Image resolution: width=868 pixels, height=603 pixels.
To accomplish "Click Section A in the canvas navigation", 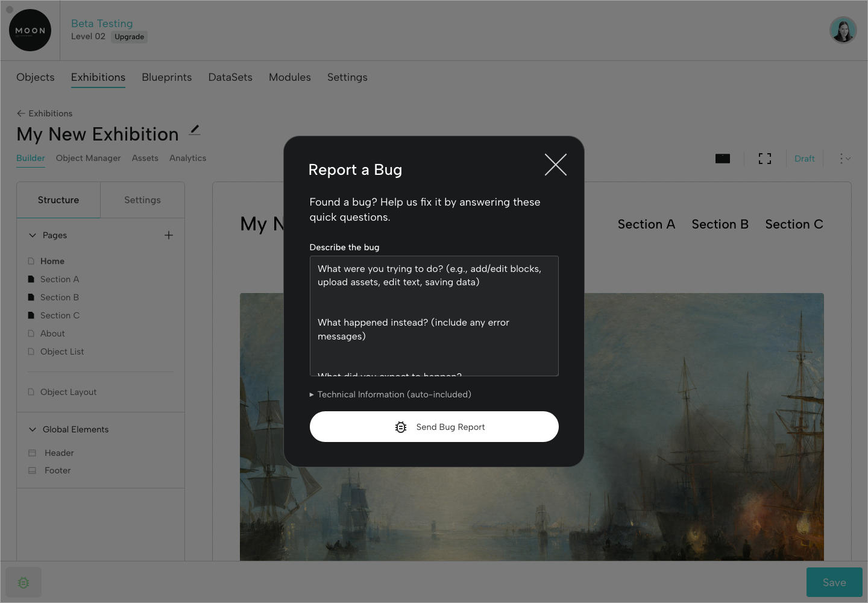I will [x=646, y=224].
